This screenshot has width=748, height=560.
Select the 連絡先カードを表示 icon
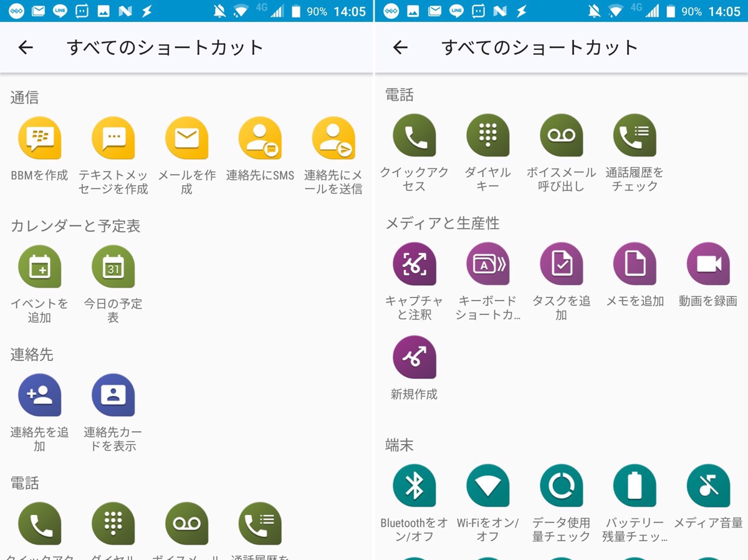(x=113, y=395)
